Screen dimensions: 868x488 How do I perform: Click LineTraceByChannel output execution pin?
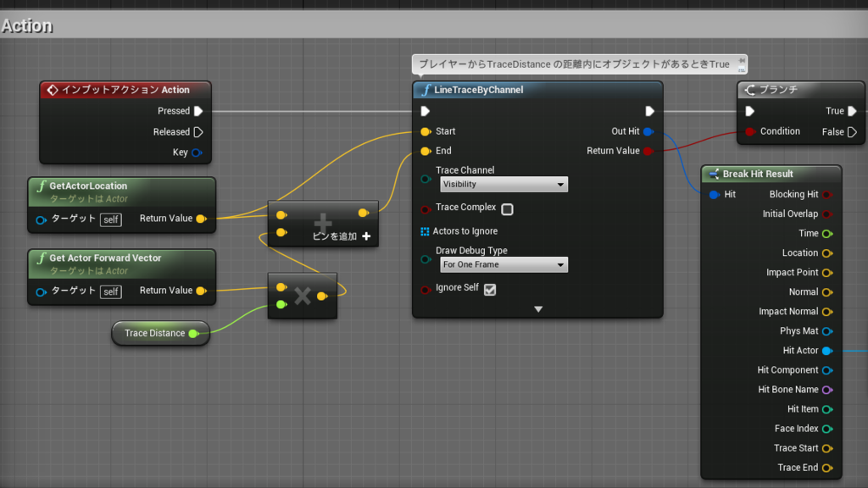pos(649,111)
